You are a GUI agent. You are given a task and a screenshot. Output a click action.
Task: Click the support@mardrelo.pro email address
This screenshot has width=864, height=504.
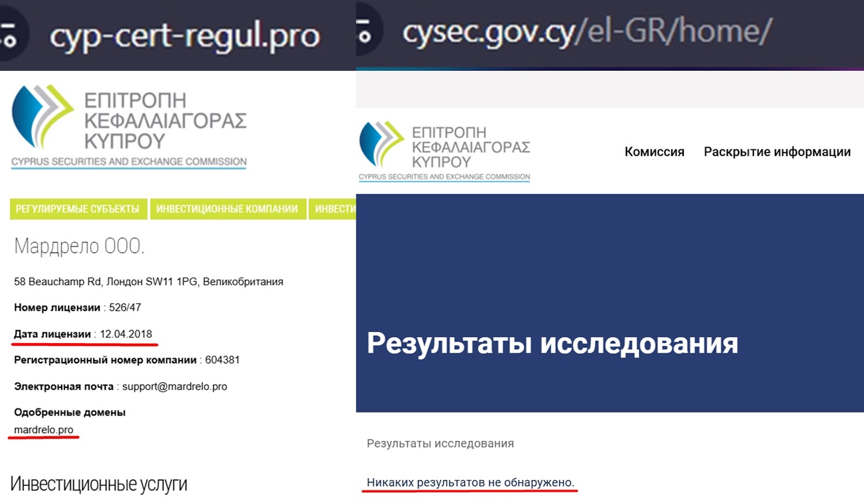[174, 386]
